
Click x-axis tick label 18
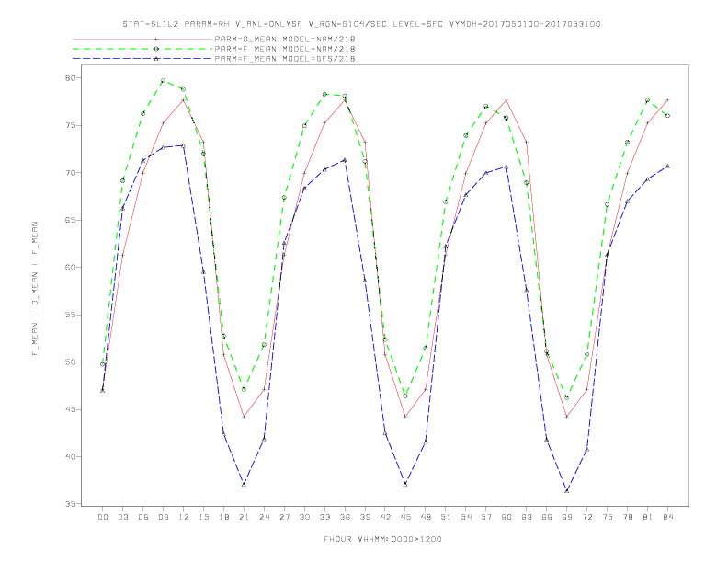point(223,517)
